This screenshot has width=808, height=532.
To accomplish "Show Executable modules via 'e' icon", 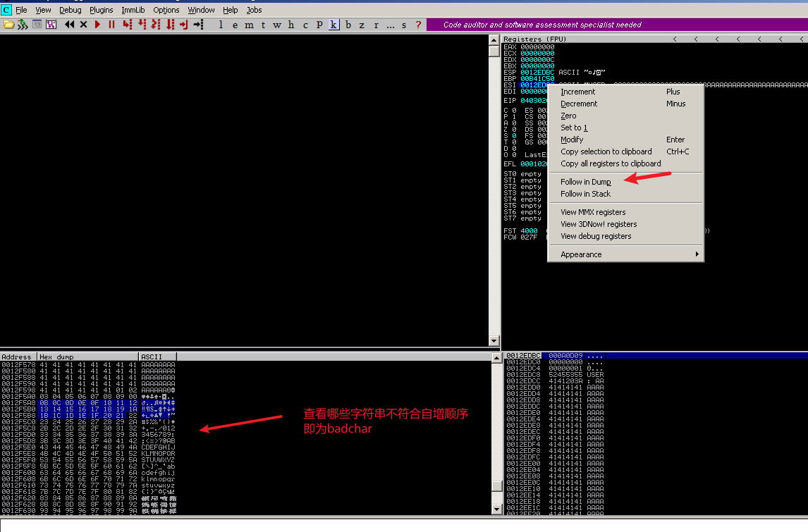I will (x=235, y=24).
